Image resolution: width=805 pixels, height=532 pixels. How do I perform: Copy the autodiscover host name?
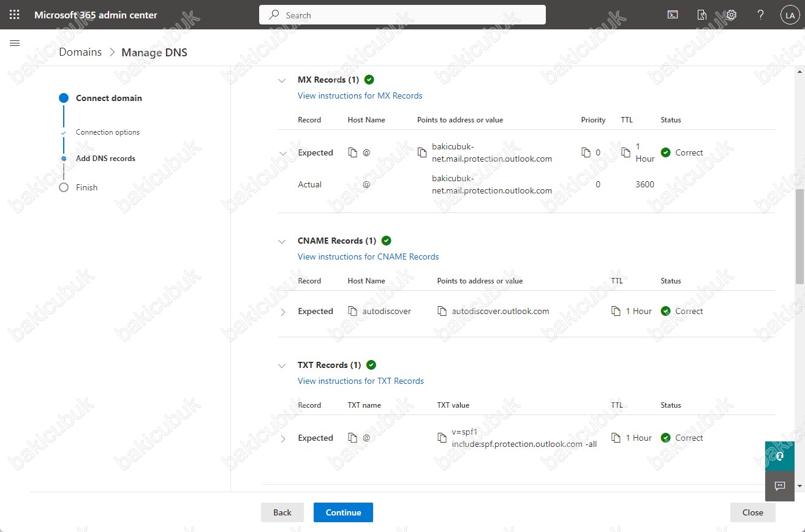(x=352, y=311)
